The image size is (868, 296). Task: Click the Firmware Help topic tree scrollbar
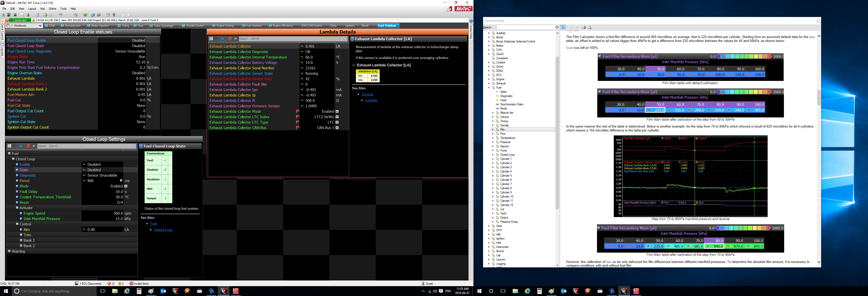[557, 133]
